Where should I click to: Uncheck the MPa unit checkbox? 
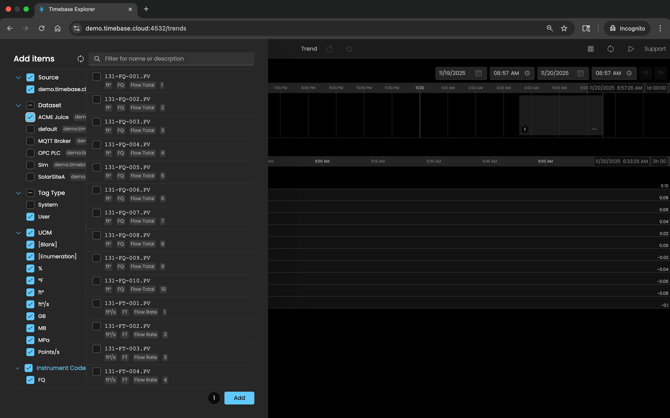[x=30, y=340]
